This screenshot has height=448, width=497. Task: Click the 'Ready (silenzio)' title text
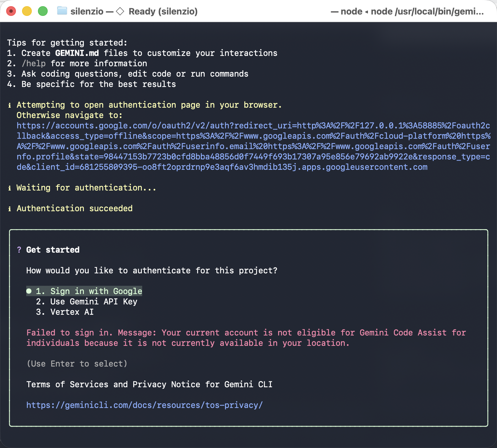click(163, 11)
